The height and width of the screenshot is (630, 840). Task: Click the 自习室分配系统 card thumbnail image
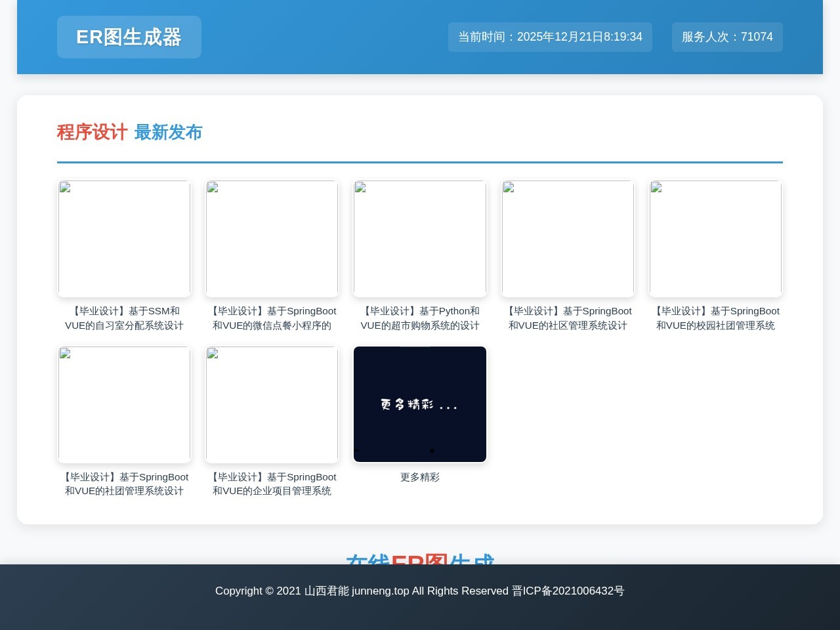[124, 238]
